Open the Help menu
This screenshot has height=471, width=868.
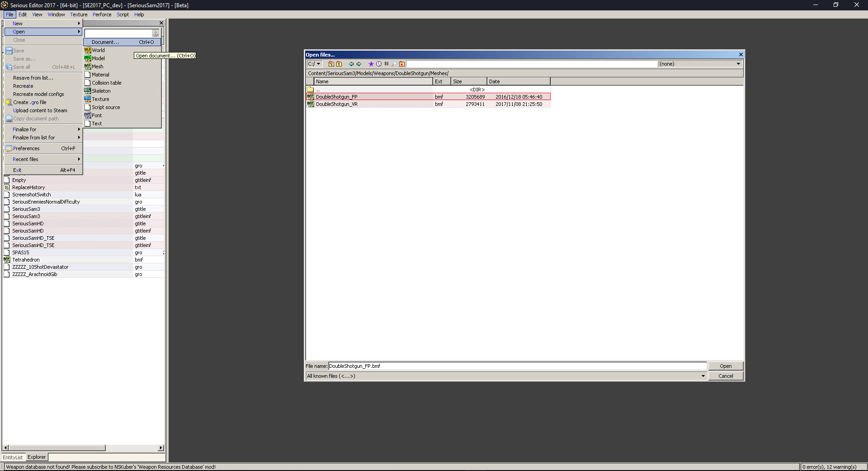pyautogui.click(x=139, y=14)
